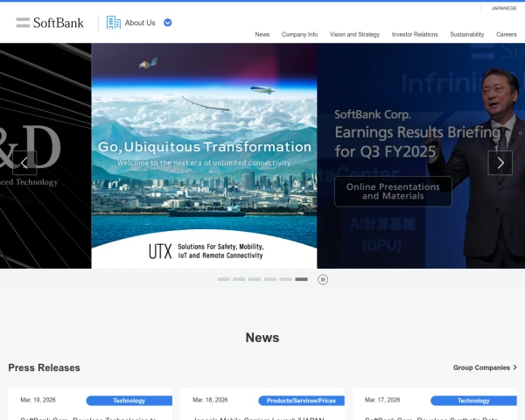Click the Press Releases heading

pyautogui.click(x=45, y=367)
